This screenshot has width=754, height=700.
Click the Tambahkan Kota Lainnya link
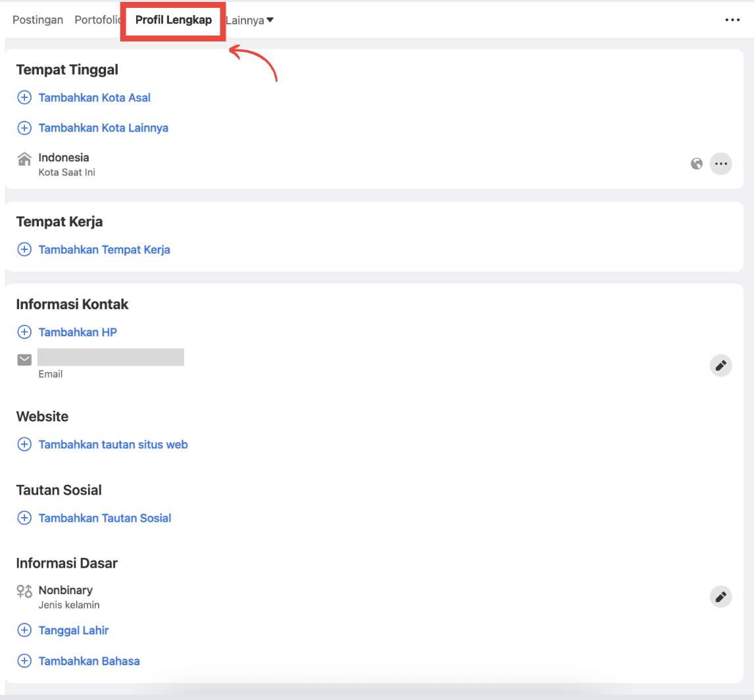tap(103, 128)
